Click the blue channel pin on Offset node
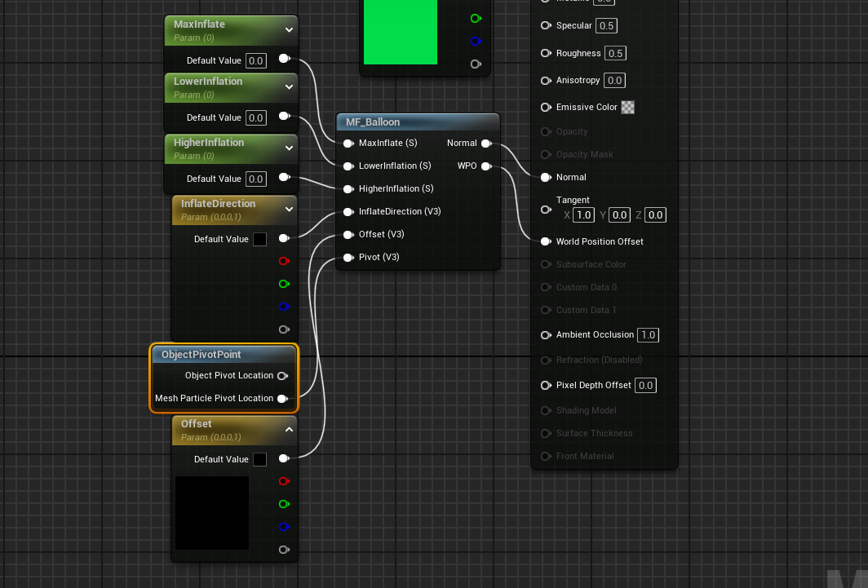 285,527
